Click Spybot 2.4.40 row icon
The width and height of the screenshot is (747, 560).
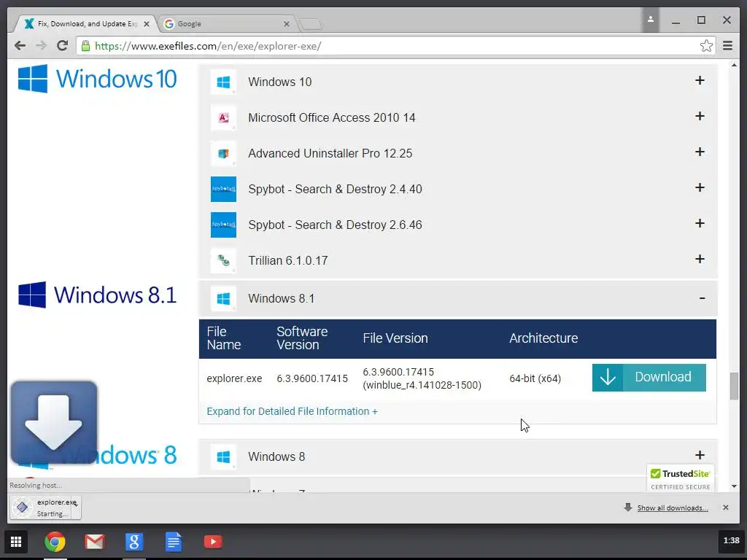click(x=223, y=189)
